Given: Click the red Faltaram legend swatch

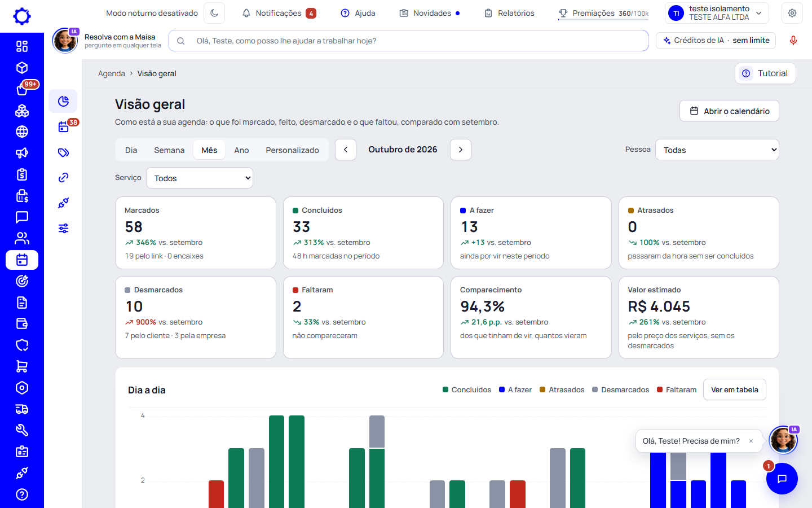Looking at the screenshot, I should (660, 389).
